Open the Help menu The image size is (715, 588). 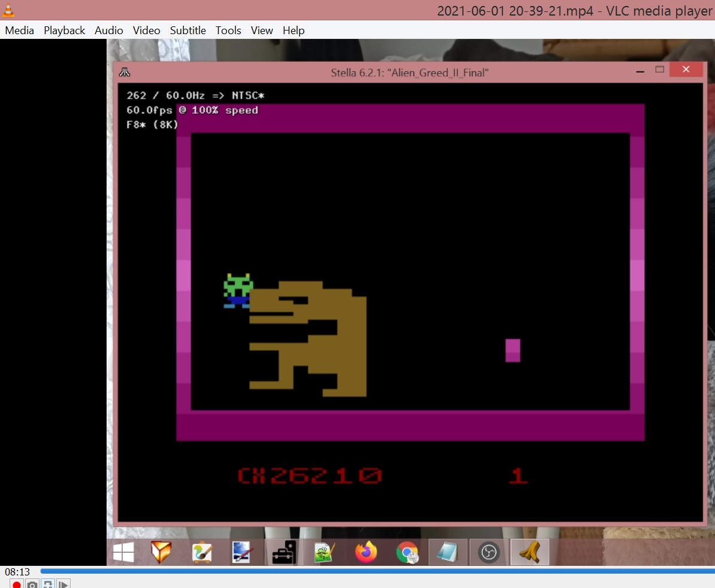[293, 31]
